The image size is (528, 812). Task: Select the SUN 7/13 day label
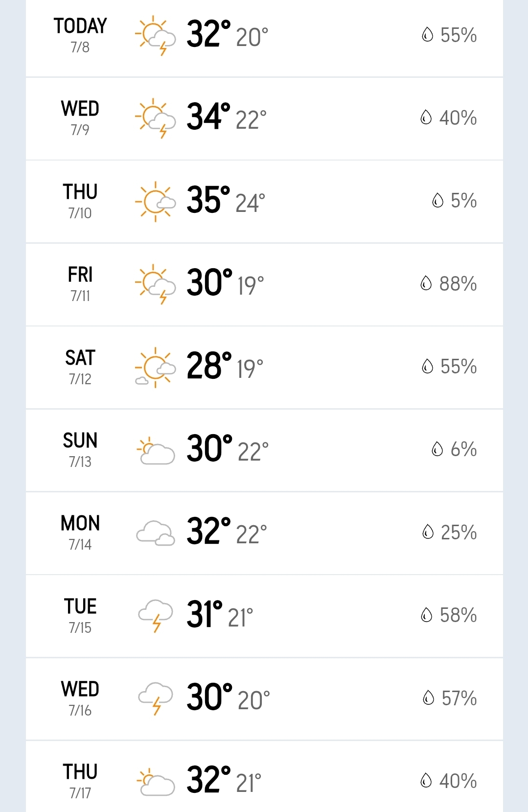coord(80,449)
